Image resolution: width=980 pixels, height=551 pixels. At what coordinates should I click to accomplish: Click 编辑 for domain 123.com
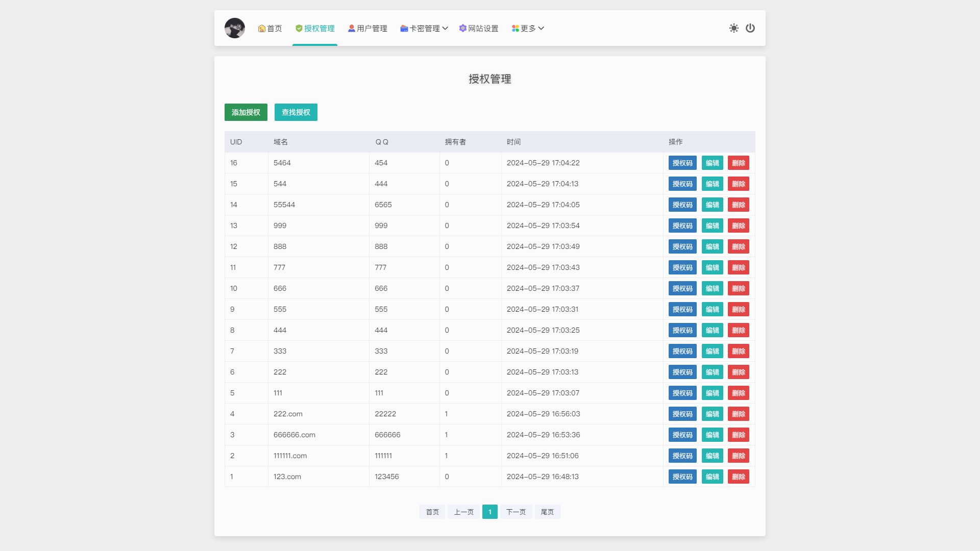click(712, 477)
